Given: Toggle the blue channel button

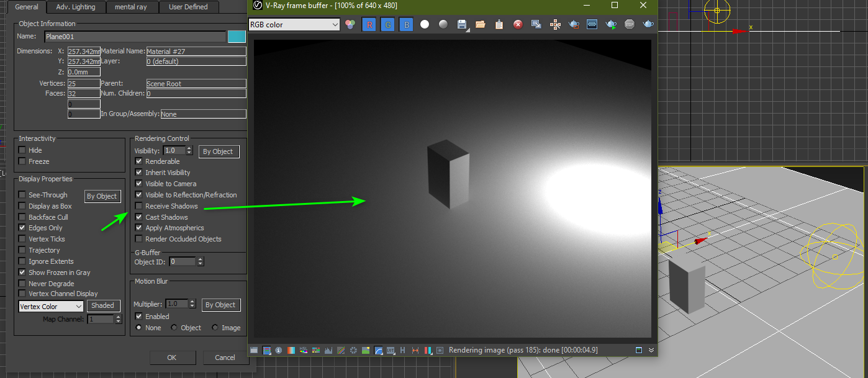Looking at the screenshot, I should 407,25.
